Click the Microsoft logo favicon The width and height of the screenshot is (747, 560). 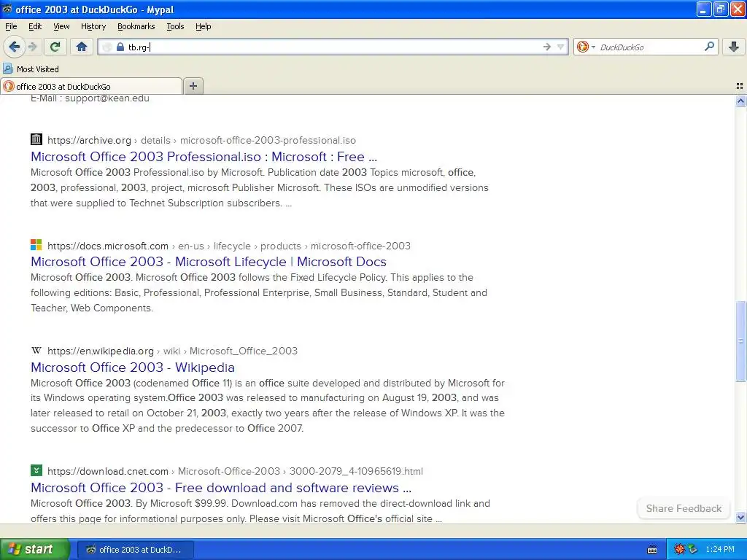36,245
